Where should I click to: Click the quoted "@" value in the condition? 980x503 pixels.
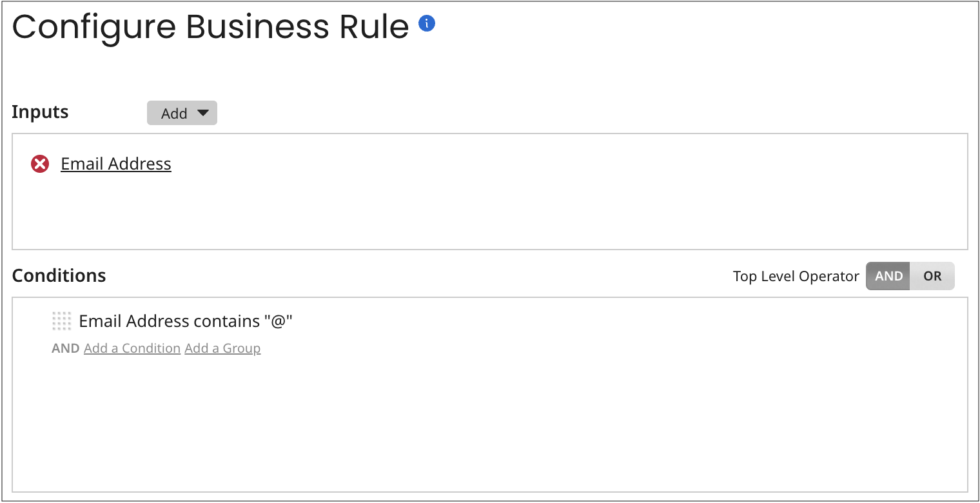pos(278,321)
